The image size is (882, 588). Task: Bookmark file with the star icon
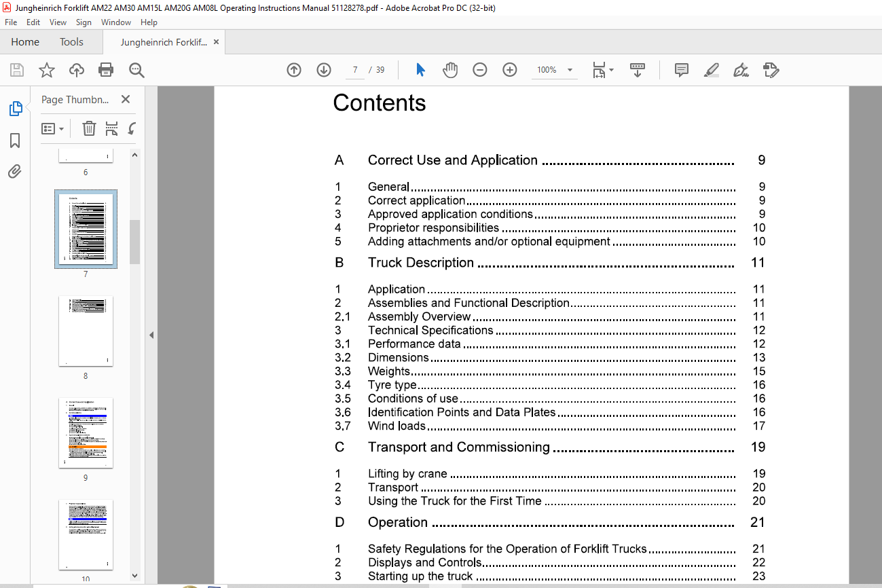[46, 70]
